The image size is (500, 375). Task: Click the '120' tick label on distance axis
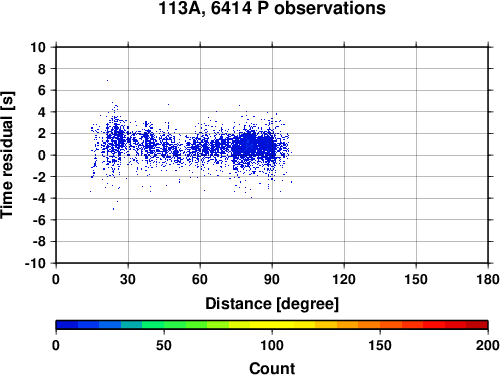tap(344, 279)
